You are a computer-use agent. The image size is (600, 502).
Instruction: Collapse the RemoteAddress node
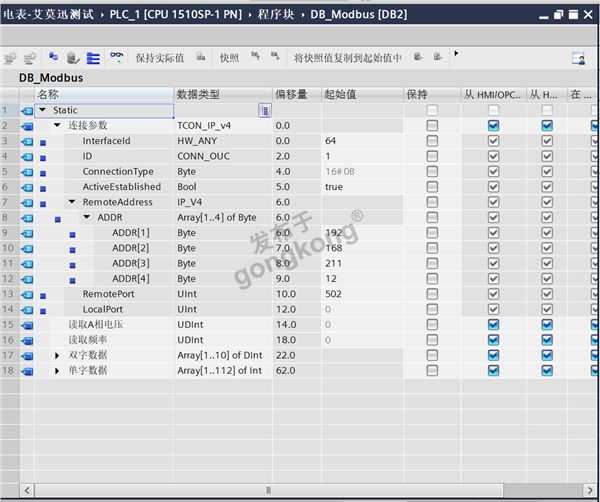[72, 202]
